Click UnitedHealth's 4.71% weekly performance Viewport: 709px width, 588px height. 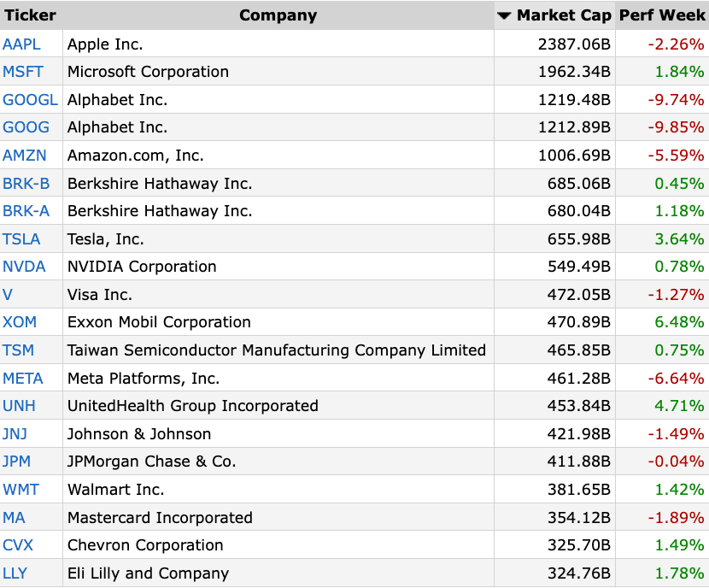point(679,406)
